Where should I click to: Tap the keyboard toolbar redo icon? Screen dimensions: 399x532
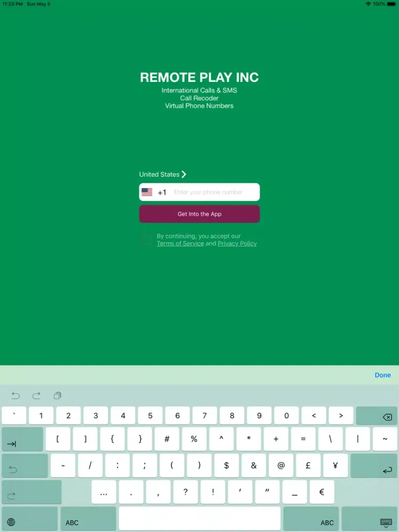click(x=36, y=395)
